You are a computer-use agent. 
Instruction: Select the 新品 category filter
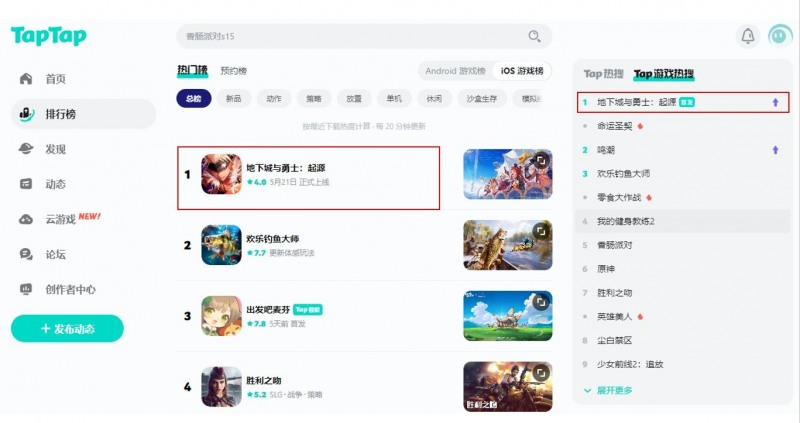pyautogui.click(x=233, y=99)
